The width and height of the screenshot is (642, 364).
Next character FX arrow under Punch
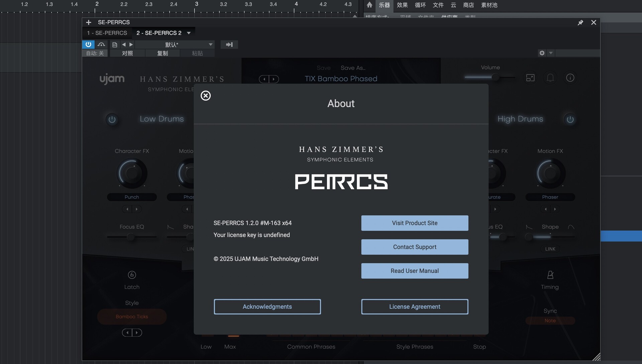click(136, 209)
